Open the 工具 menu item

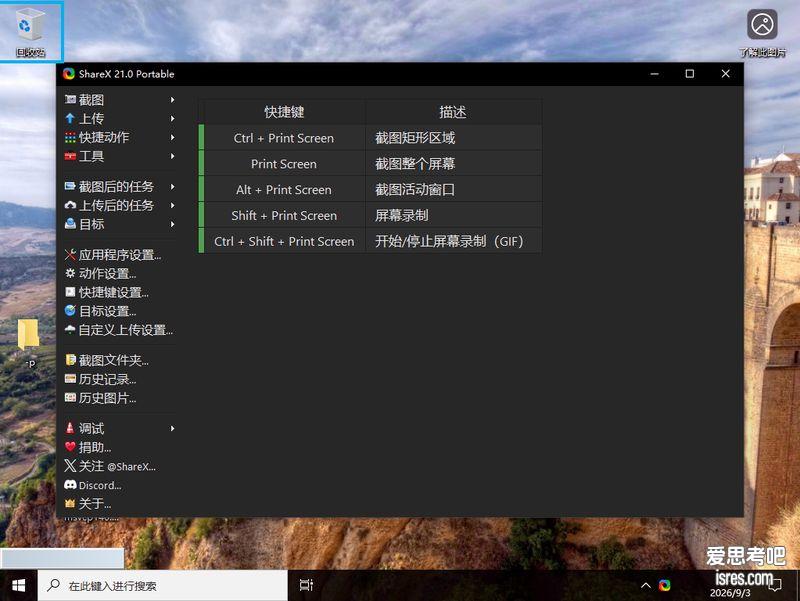[x=120, y=156]
